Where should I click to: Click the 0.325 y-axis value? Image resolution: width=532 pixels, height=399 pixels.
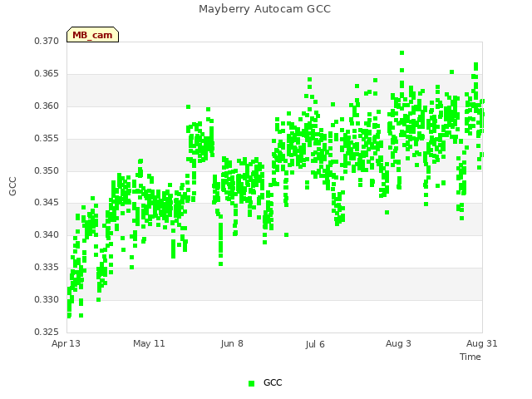[x=47, y=332]
